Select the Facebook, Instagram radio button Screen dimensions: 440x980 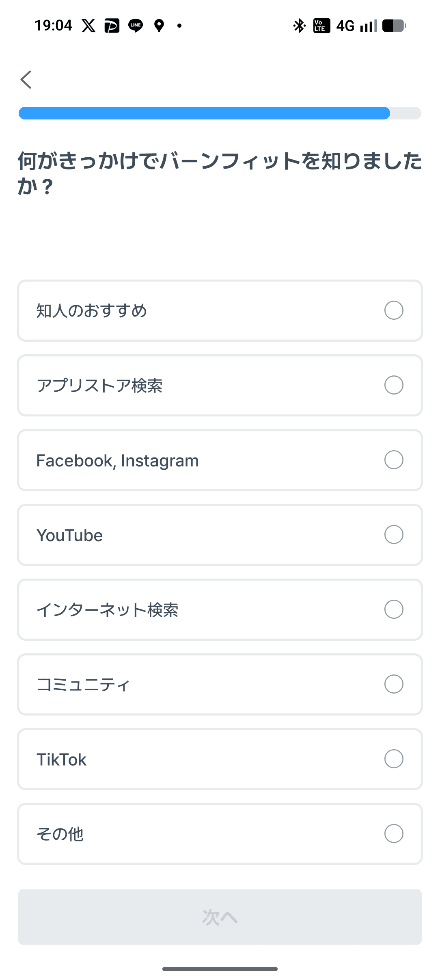point(393,460)
